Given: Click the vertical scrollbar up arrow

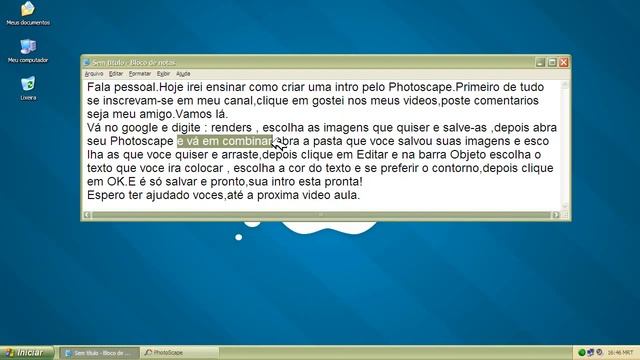Looking at the screenshot, I should (x=565, y=84).
